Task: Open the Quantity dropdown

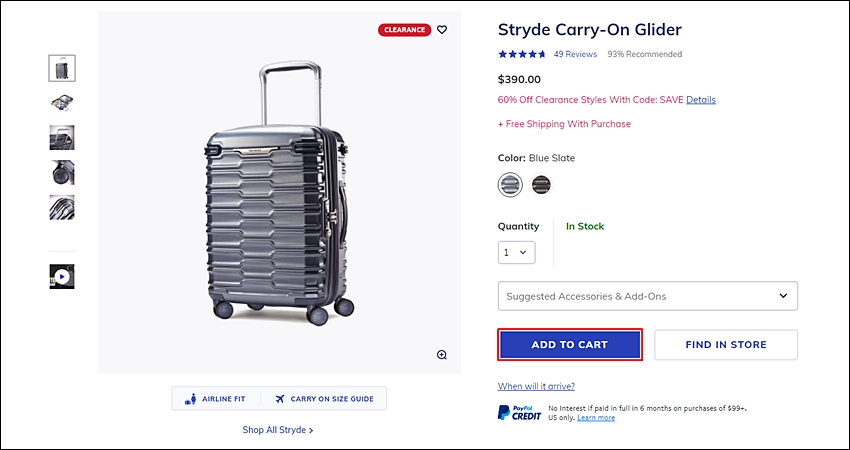Action: (x=517, y=253)
